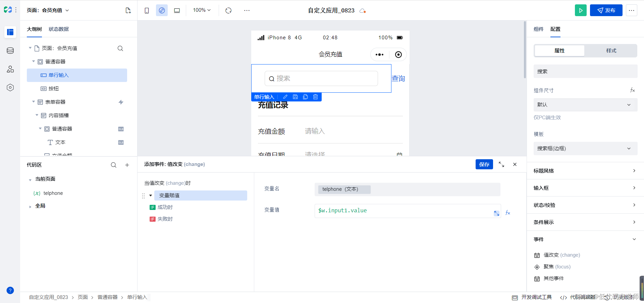Image resolution: width=644 pixels, height=303 pixels.
Task: Click the delete trash icon on 单行输入 toolbar
Action: coord(315,97)
